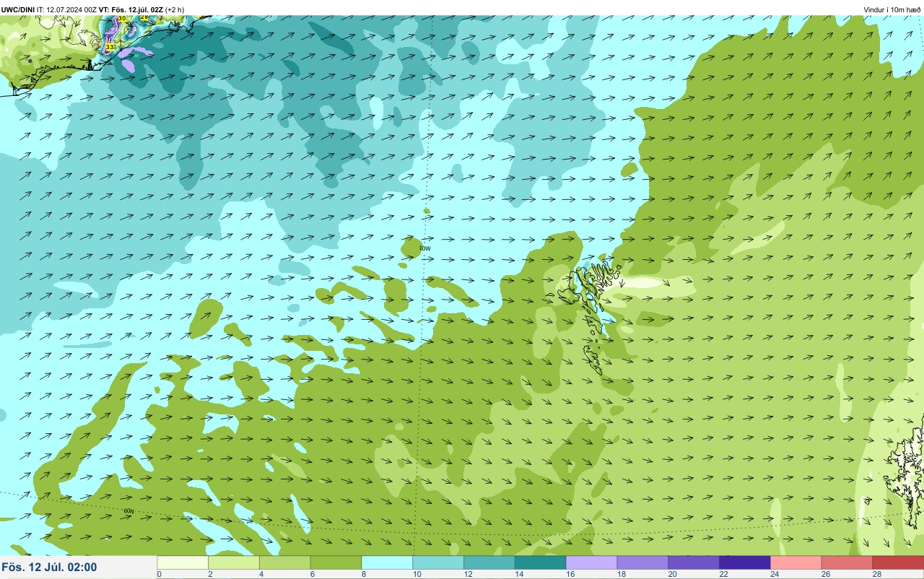Click the legend scale value 28

[x=876, y=575]
